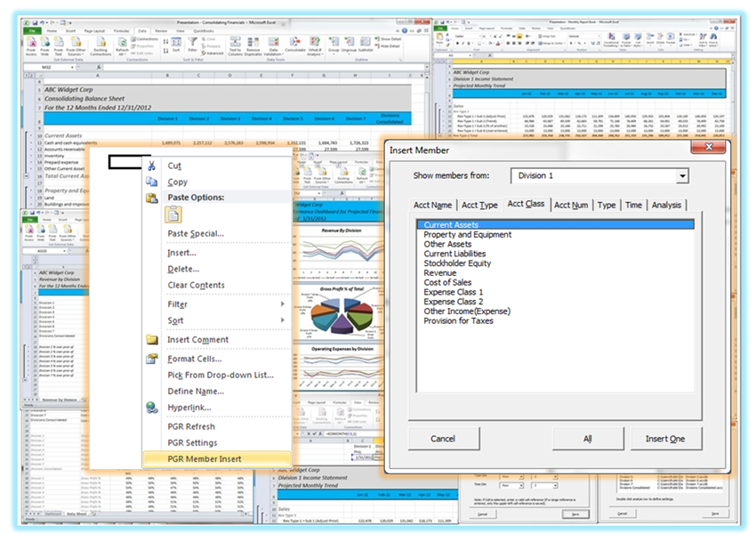Choose PGR Settings from context menu
The width and height of the screenshot is (756, 542).
tap(217, 442)
